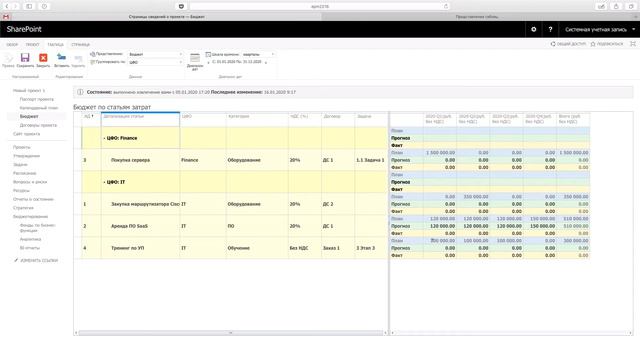Click the Детализация статьи column header

point(140,119)
